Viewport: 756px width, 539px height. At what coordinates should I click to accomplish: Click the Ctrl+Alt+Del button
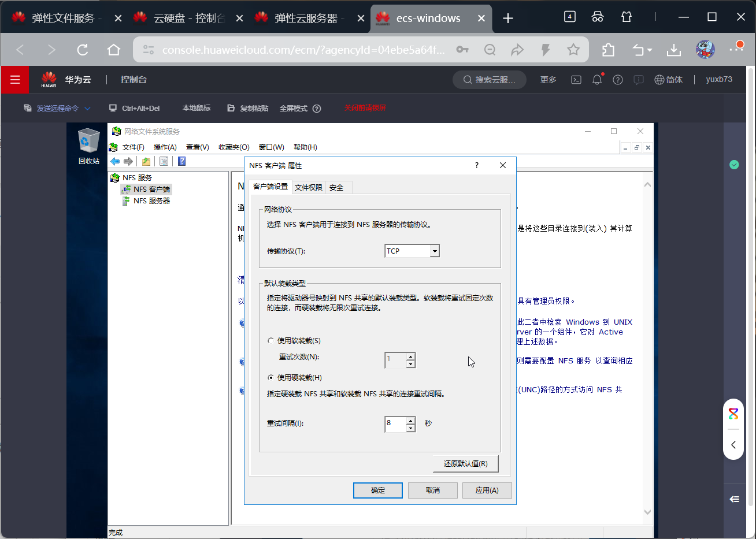134,108
